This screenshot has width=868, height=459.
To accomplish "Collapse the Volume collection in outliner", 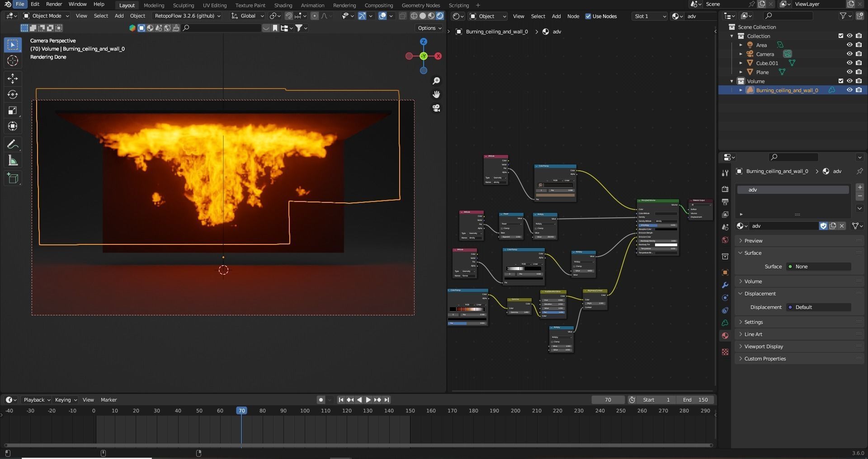I will point(732,81).
